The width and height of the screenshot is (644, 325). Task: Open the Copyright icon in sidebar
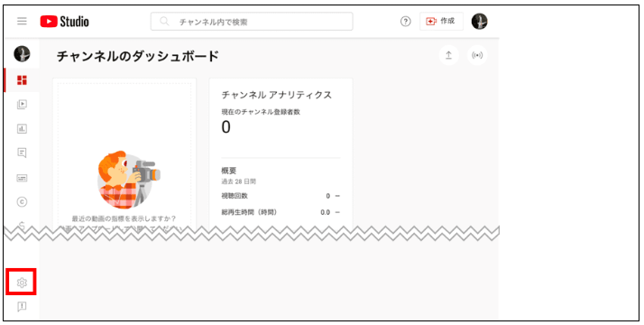[22, 201]
